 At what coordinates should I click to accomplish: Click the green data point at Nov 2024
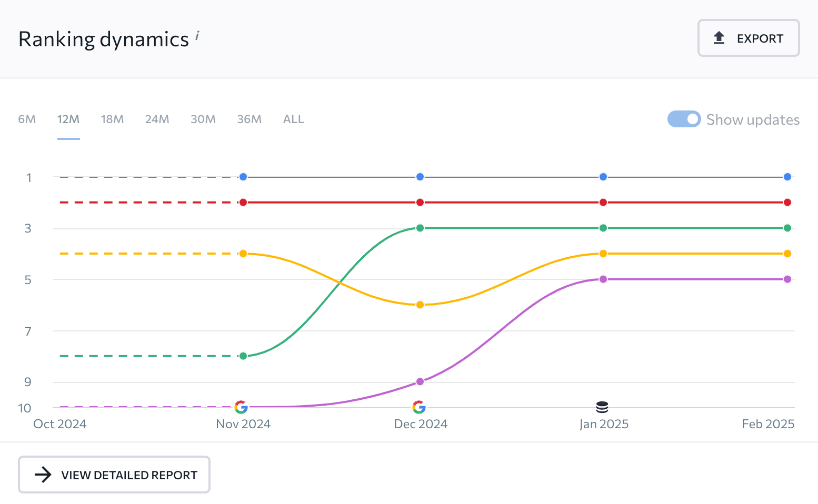pyautogui.click(x=243, y=356)
